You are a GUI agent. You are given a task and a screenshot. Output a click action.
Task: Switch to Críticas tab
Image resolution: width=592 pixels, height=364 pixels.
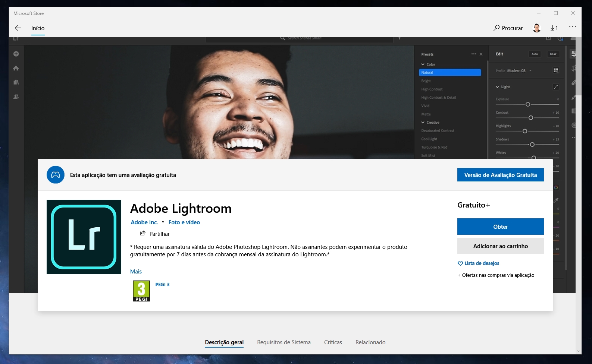(x=333, y=342)
